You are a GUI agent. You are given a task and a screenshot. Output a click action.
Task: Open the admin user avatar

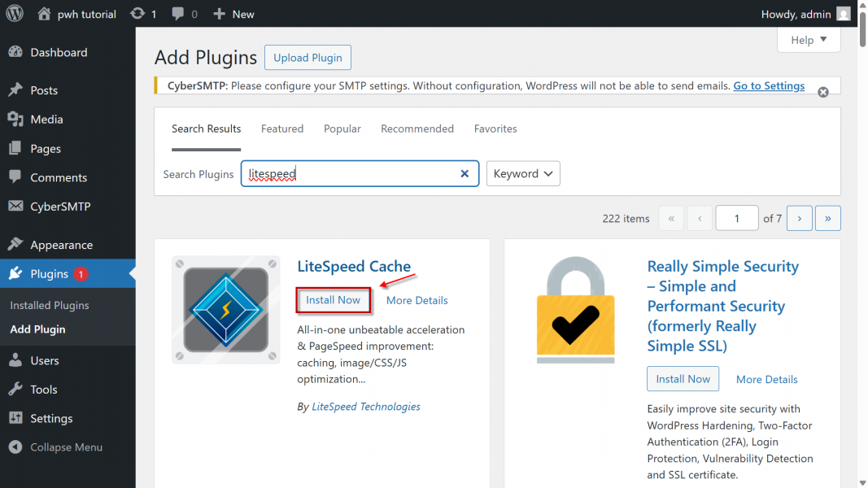click(x=843, y=14)
